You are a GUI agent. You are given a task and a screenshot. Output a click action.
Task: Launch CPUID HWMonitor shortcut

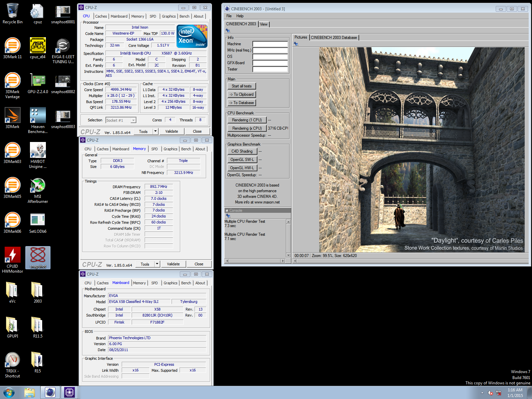click(x=12, y=260)
